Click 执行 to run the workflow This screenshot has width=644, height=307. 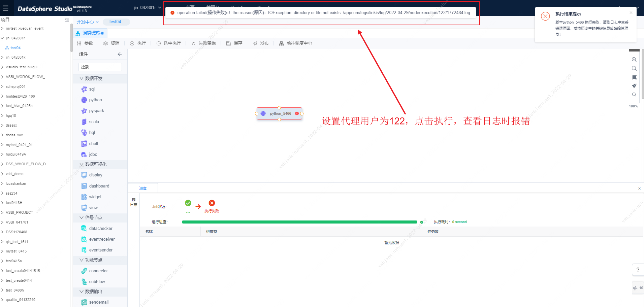click(138, 43)
